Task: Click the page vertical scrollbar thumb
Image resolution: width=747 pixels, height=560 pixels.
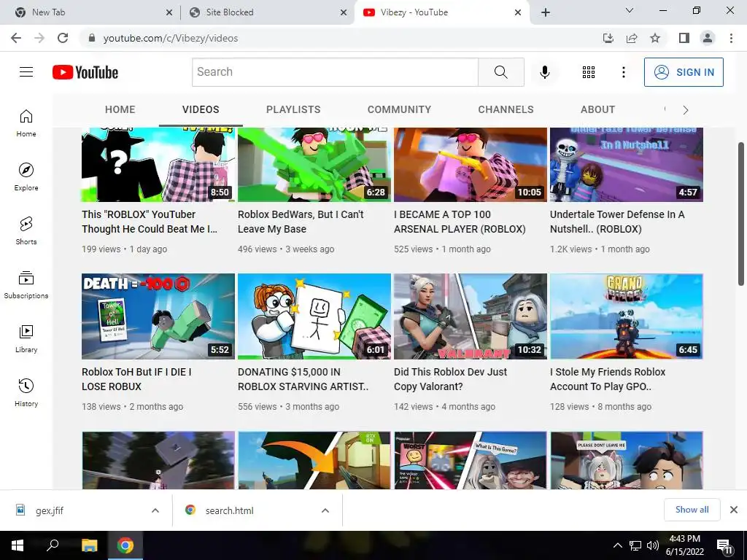Action: coord(741,214)
